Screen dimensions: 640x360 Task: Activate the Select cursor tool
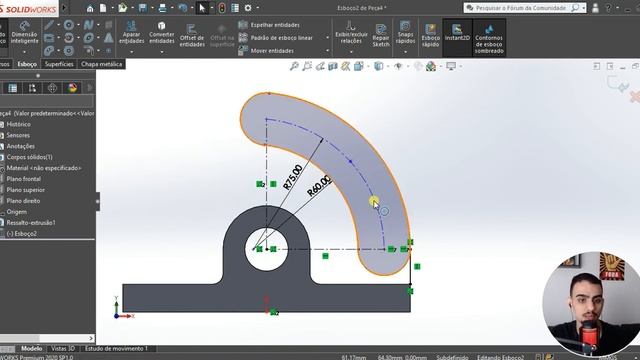(202, 8)
